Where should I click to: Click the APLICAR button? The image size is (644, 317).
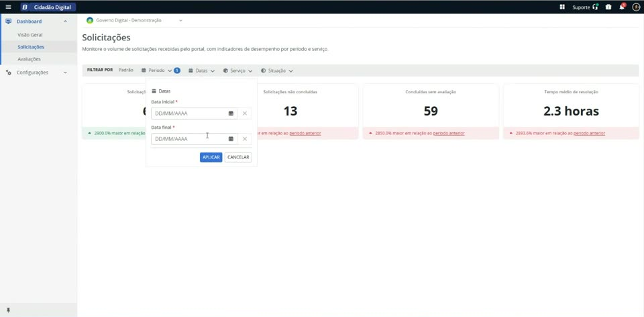pyautogui.click(x=211, y=157)
